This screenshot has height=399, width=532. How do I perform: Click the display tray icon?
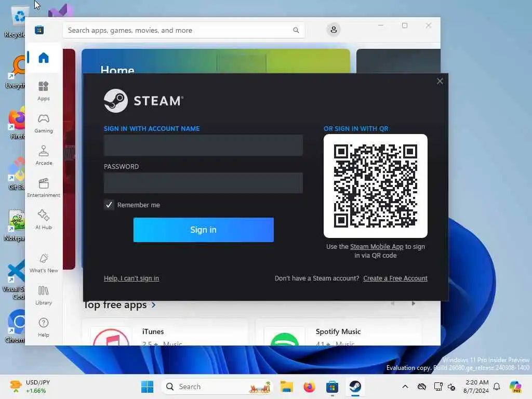coord(438,387)
